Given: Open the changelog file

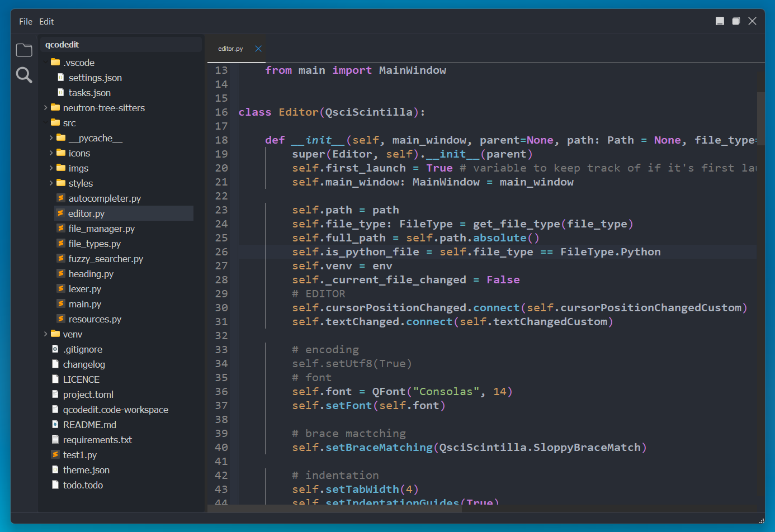Looking at the screenshot, I should coord(84,364).
